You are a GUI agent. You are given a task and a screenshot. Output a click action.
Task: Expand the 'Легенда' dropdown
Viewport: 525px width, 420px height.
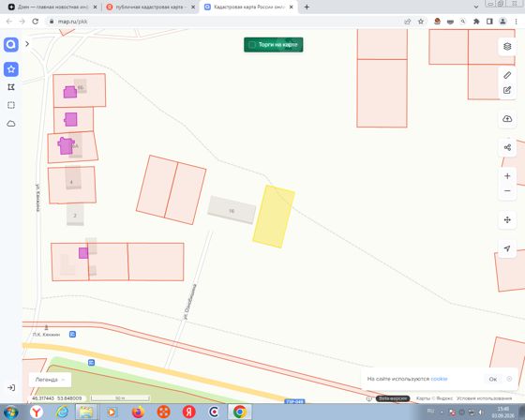point(50,380)
